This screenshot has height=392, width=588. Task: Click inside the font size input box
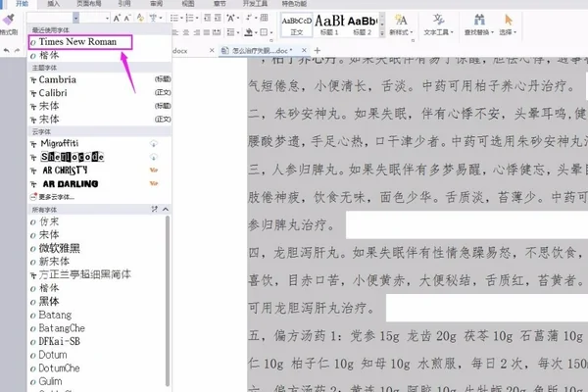tap(92, 18)
